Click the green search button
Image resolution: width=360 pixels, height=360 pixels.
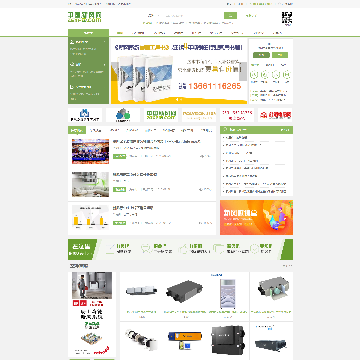click(230, 16)
